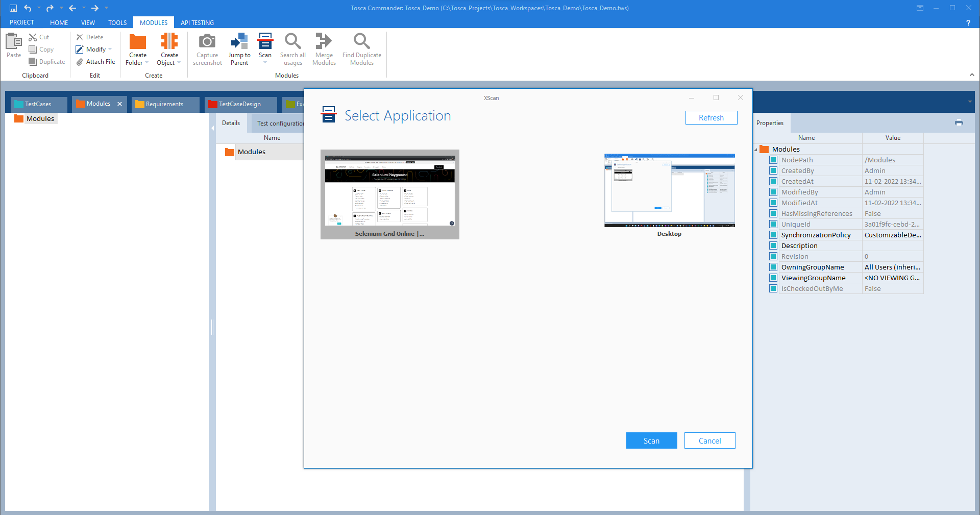Select the Selenium Grid Online application thumbnail
The height and width of the screenshot is (515, 980).
(390, 194)
